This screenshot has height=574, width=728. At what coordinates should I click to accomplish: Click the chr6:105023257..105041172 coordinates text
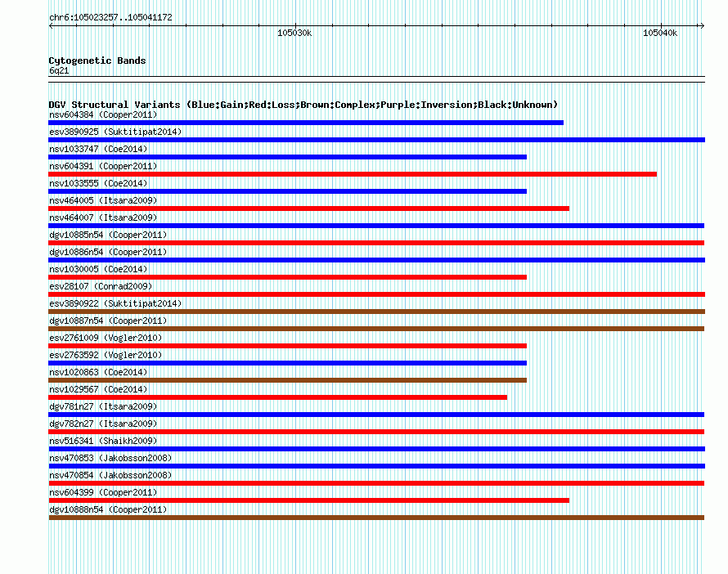click(x=110, y=18)
